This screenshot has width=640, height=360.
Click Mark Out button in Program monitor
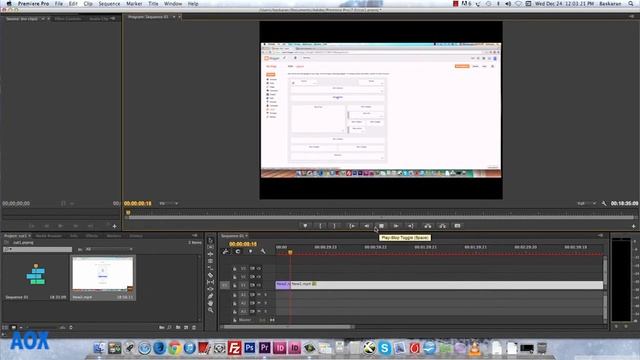coord(335,226)
